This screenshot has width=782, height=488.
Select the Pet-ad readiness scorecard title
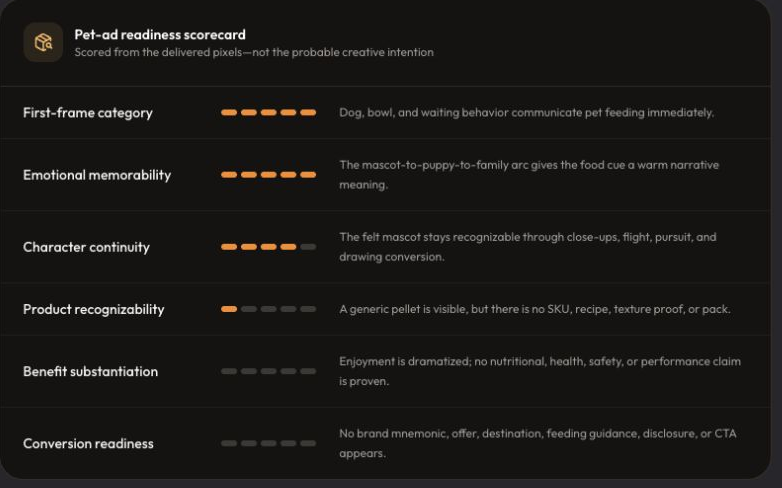click(x=160, y=34)
